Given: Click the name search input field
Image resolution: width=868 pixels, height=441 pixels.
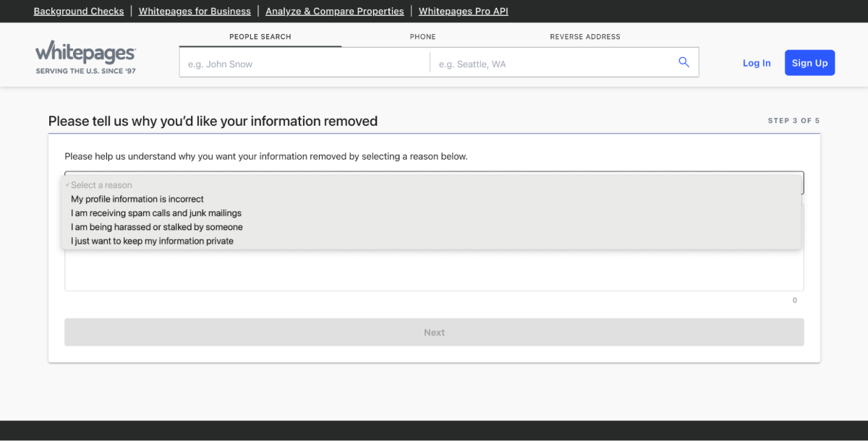Looking at the screenshot, I should [304, 64].
